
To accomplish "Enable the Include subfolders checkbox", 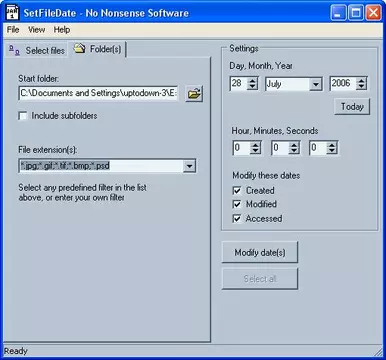I will [x=23, y=116].
